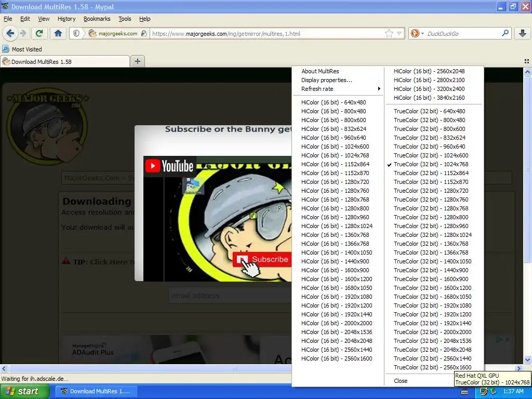Select HiColor (16 bit) - 640x480
The height and width of the screenshot is (399, 532).
(338, 102)
